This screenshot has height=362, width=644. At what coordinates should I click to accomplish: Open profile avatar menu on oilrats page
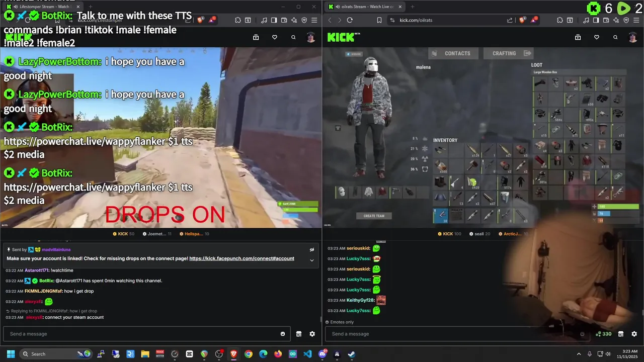click(x=633, y=37)
